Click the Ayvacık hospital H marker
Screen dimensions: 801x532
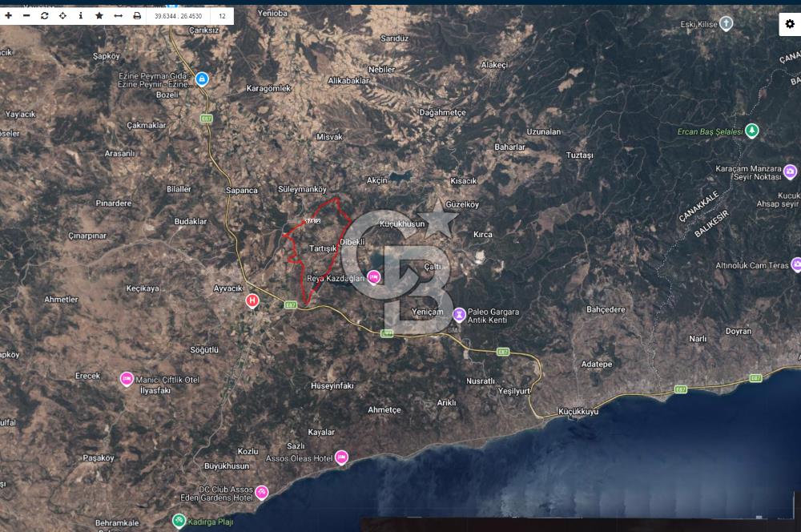[x=252, y=300]
